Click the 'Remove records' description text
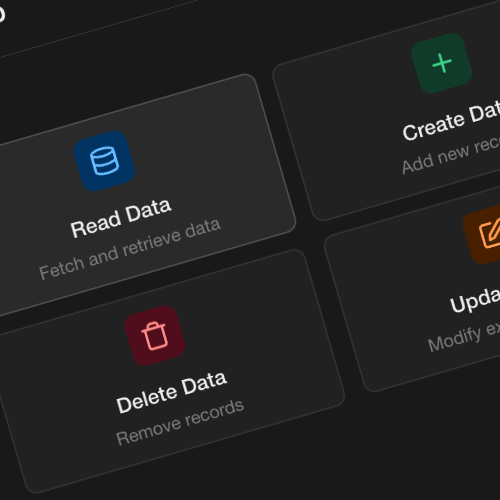The image size is (500, 500). click(180, 422)
